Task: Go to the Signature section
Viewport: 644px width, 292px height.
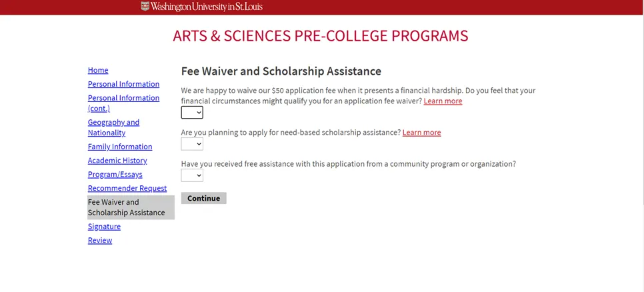Action: [104, 227]
